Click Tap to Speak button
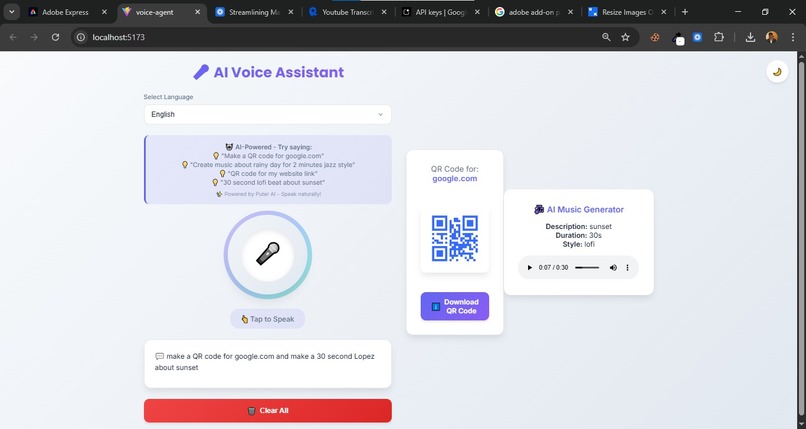Viewport: 806px width, 429px height. point(267,319)
